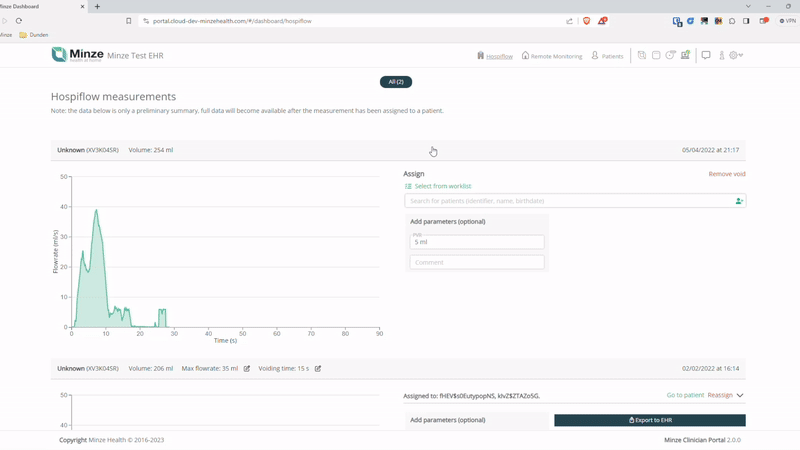Open the VPN button in browser toolbar
This screenshot has height=450, width=800.
pos(788,21)
